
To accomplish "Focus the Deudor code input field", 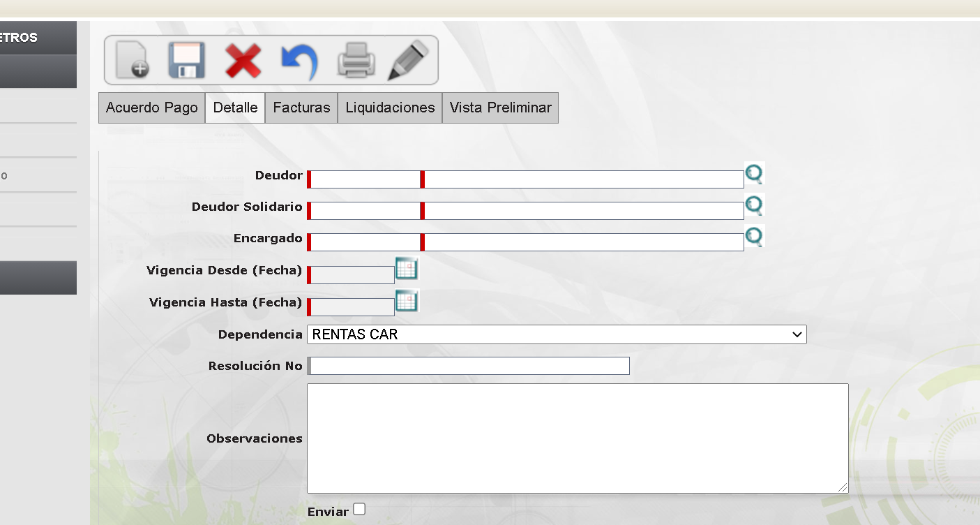I will point(365,179).
